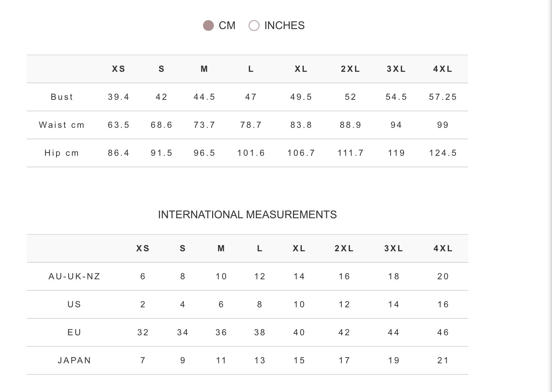Click the 101.6 hip value for L
The width and height of the screenshot is (552, 392).
(251, 153)
